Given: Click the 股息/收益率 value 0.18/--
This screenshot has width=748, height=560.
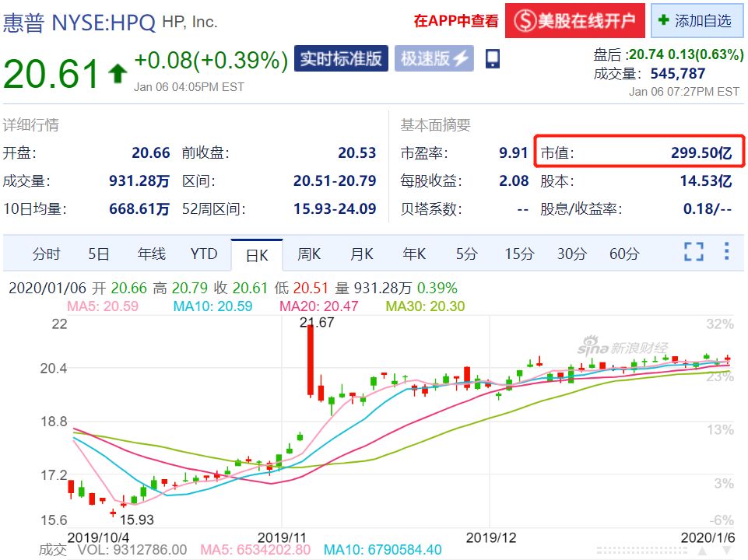Looking at the screenshot, I should click(x=707, y=208).
